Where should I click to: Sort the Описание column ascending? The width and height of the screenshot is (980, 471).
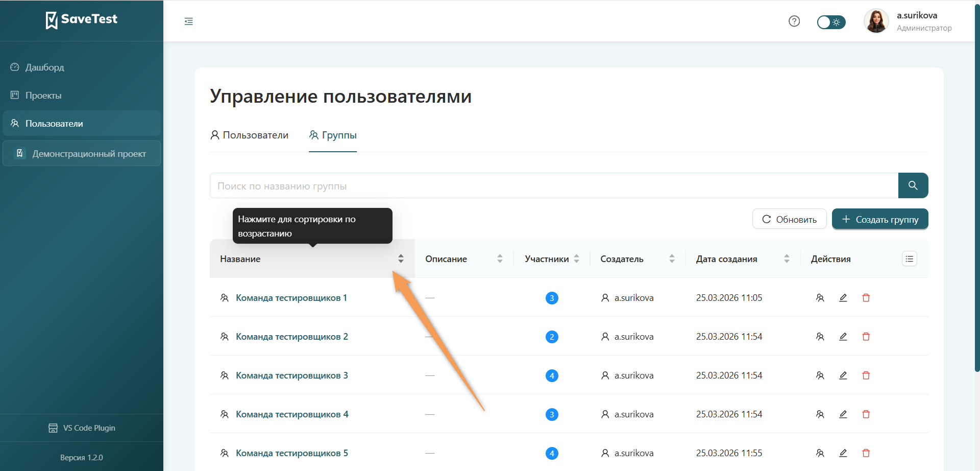pos(500,258)
